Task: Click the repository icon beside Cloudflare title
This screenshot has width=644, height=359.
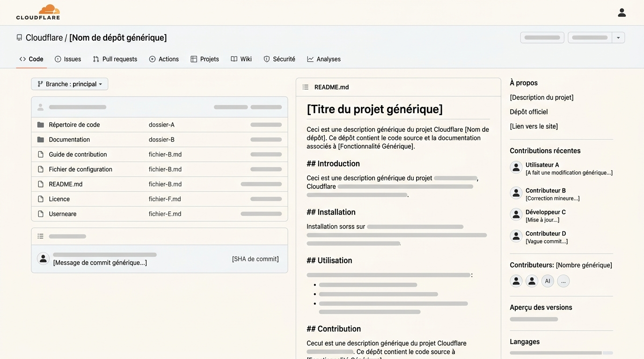Action: tap(19, 38)
